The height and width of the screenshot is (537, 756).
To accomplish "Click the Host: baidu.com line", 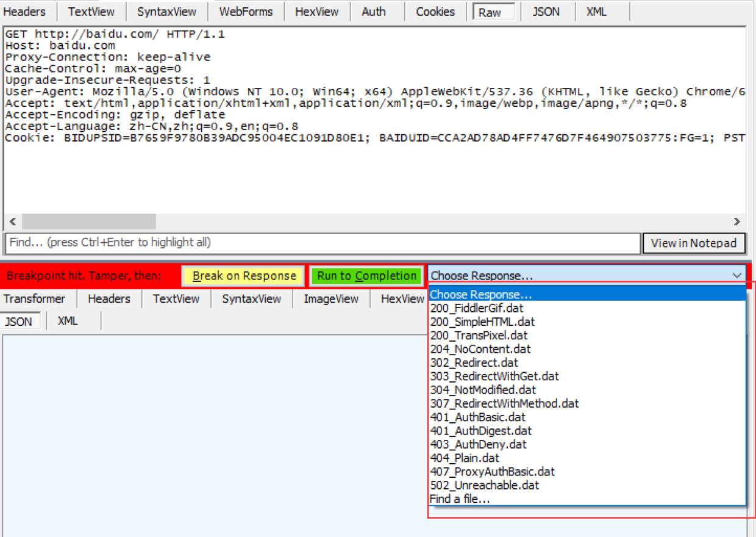I will (x=60, y=45).
